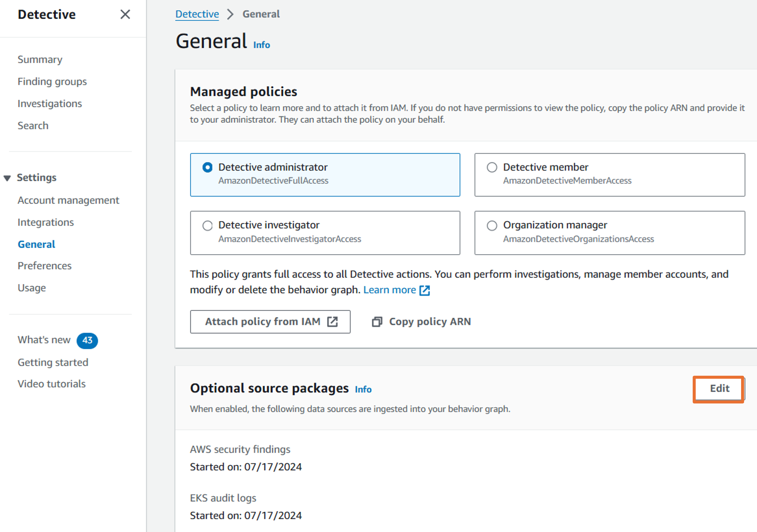Viewport: 757px width, 532px height.
Task: Select the Organization manager policy radio
Action: click(492, 225)
